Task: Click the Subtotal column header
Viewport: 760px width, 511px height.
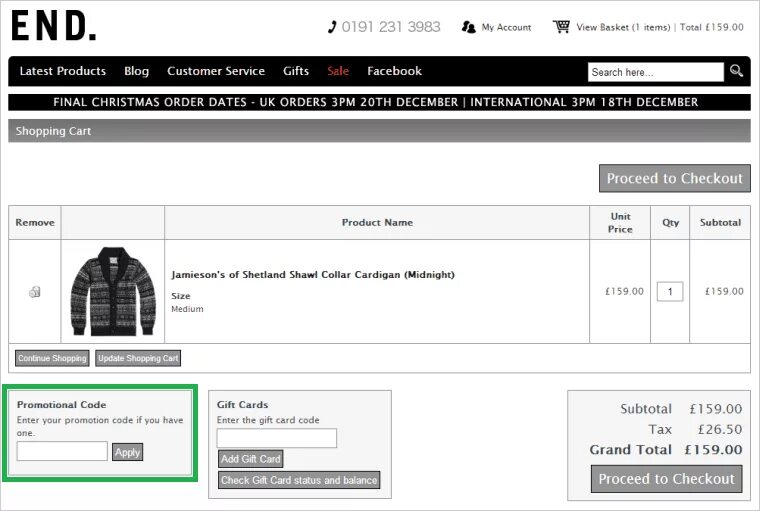Action: point(720,223)
